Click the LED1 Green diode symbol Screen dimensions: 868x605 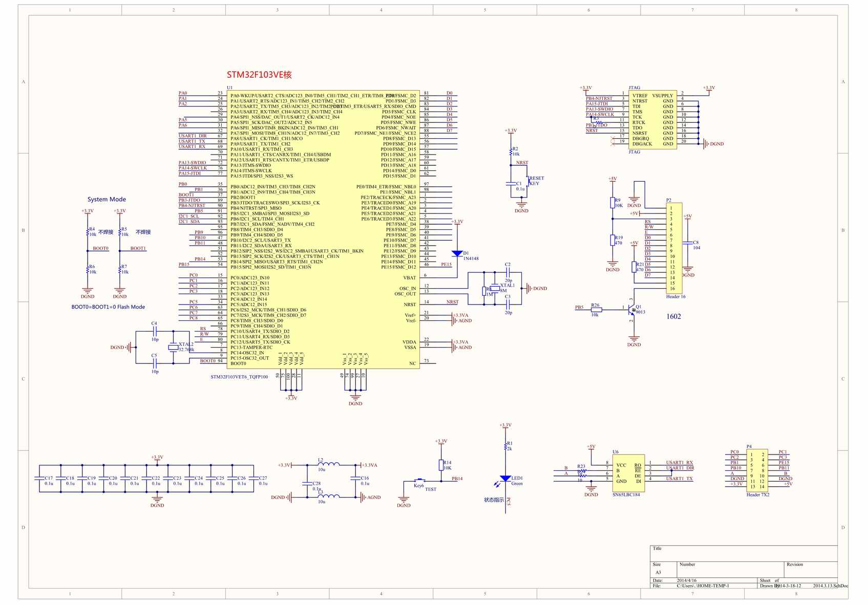[x=505, y=479]
